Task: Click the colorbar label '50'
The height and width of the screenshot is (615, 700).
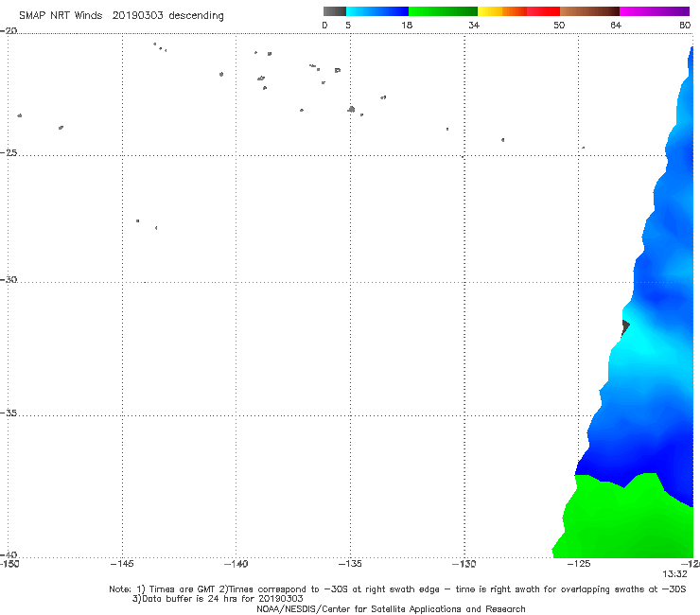Action: tap(559, 25)
